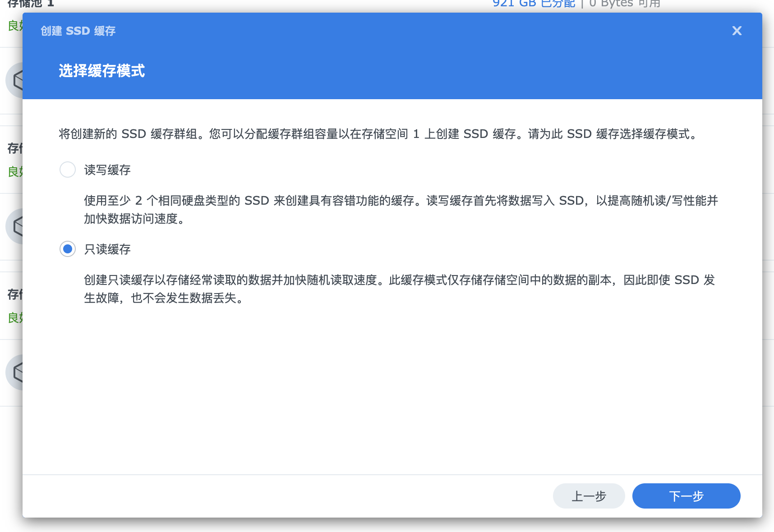The image size is (774, 532).
Task: Click the intro text about new SSD cache group
Action: pyautogui.click(x=379, y=134)
